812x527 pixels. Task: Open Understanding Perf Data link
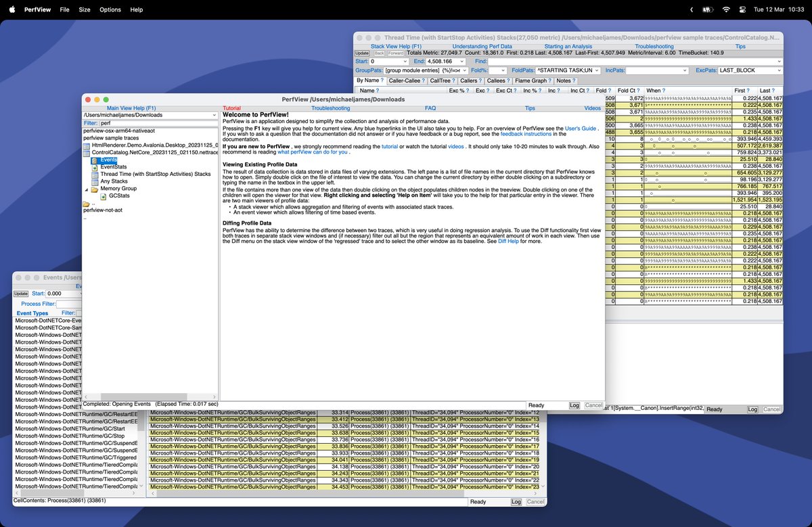pyautogui.click(x=482, y=47)
